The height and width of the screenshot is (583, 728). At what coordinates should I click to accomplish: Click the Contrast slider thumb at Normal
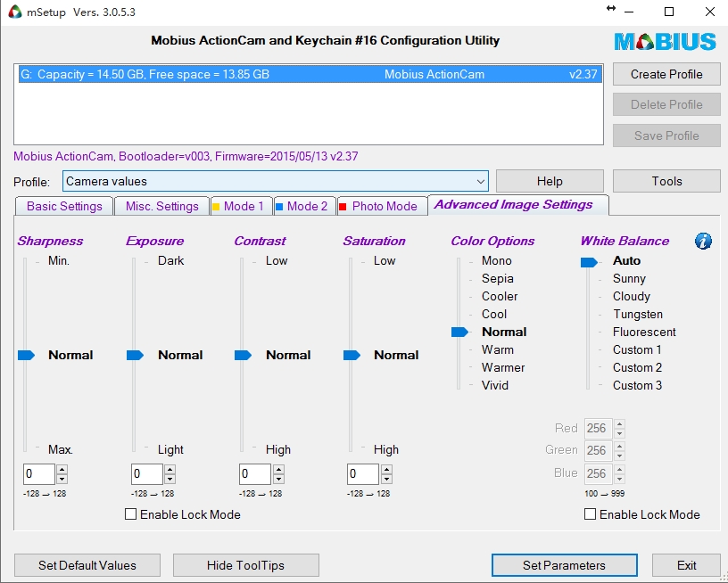pyautogui.click(x=243, y=356)
